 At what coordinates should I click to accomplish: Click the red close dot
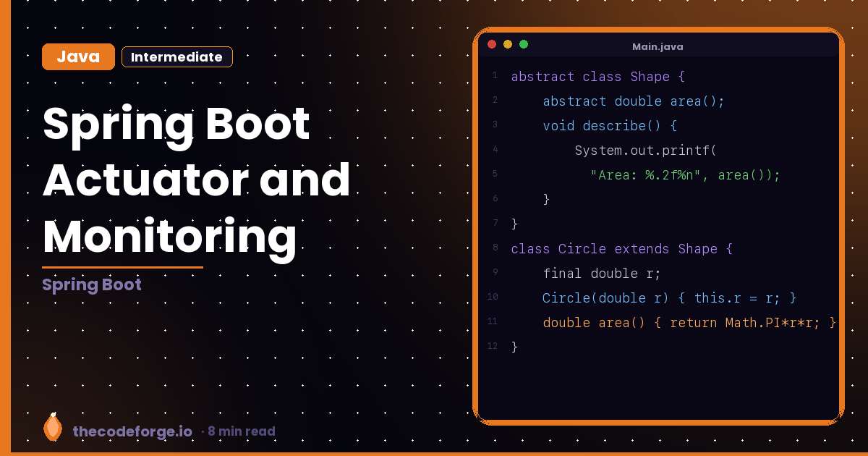(x=492, y=45)
